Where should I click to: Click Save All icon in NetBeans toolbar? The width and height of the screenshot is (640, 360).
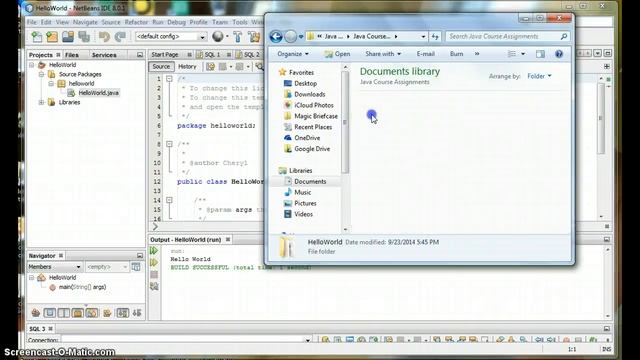tap(84, 37)
